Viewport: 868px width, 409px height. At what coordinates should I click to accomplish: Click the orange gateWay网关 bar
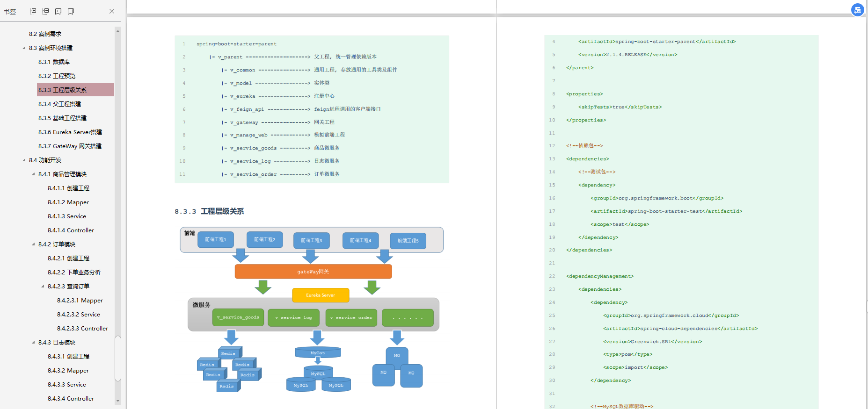(x=313, y=272)
